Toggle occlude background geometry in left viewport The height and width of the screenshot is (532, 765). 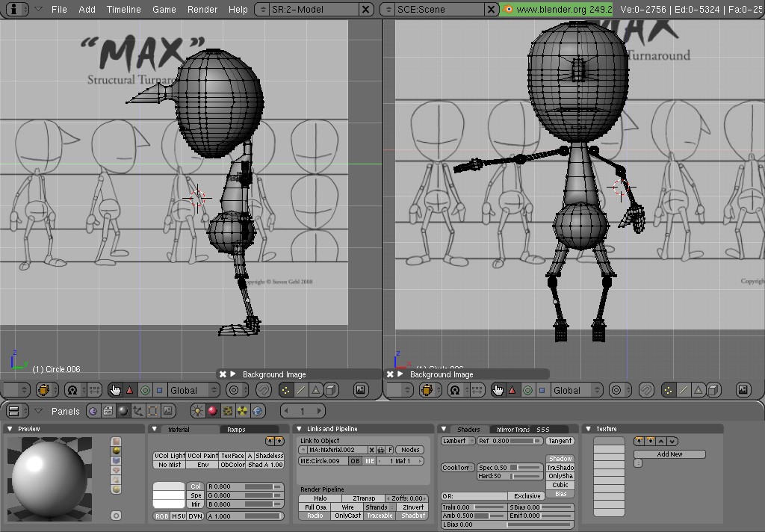pyautogui.click(x=331, y=390)
